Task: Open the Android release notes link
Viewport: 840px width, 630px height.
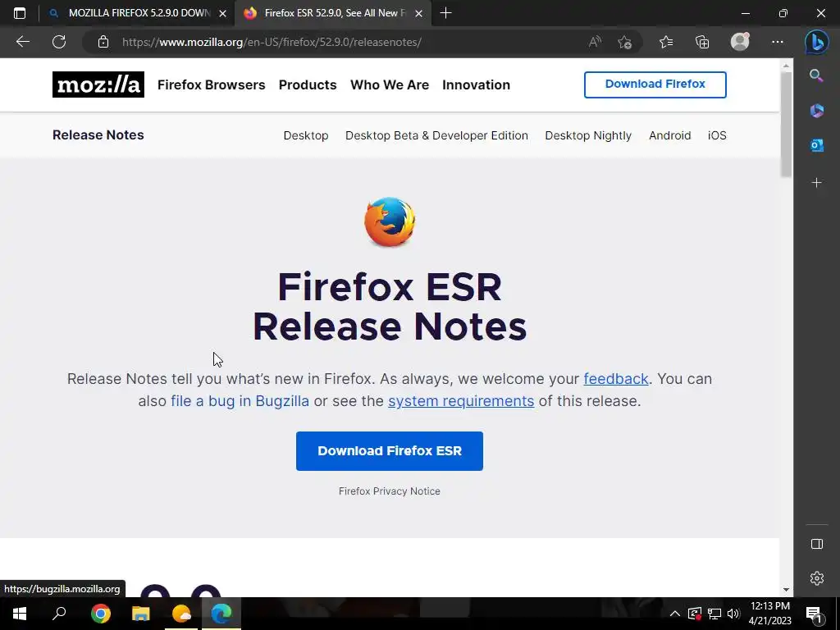Action: pos(669,135)
